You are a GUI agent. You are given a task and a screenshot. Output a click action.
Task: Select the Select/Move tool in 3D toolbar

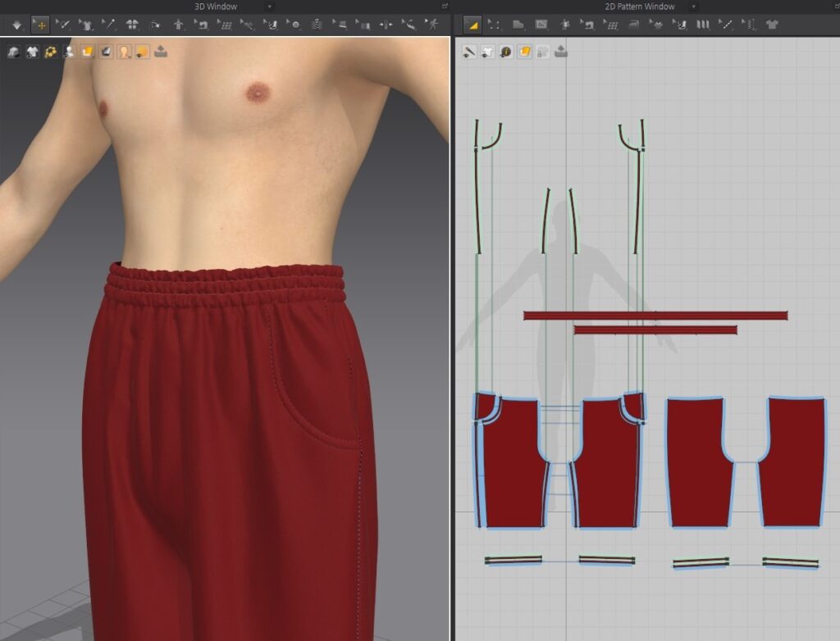39,25
